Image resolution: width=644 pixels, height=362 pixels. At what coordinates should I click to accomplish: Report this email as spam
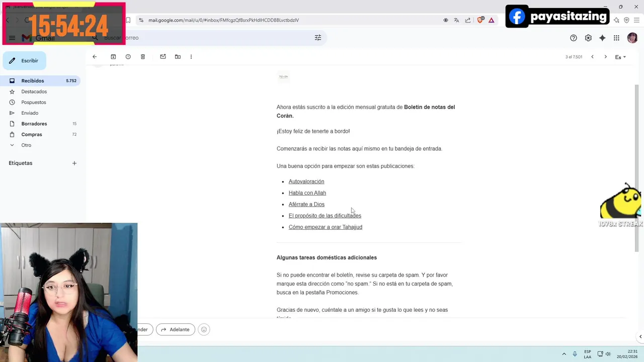128,57
